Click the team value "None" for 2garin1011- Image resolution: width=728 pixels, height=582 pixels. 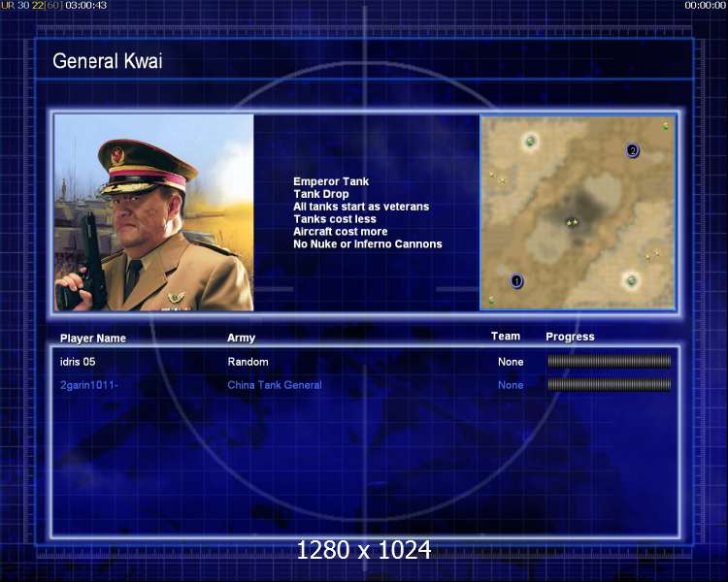[511, 385]
